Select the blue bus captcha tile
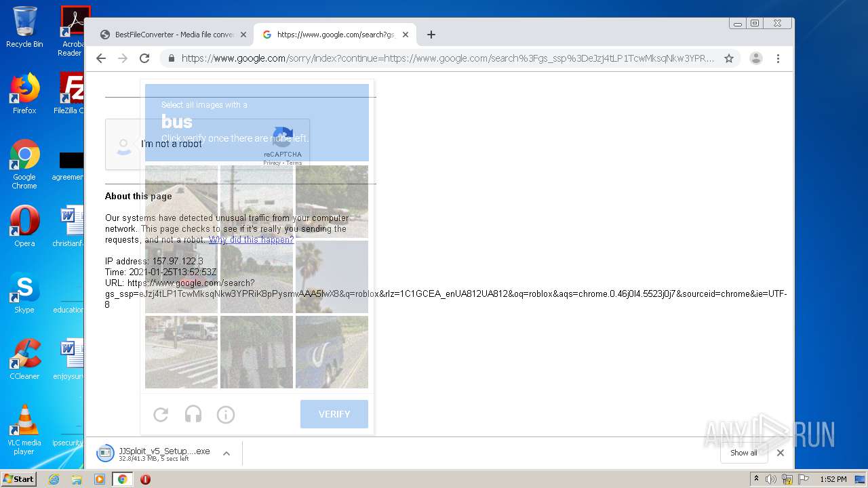868x488 pixels. click(x=332, y=352)
